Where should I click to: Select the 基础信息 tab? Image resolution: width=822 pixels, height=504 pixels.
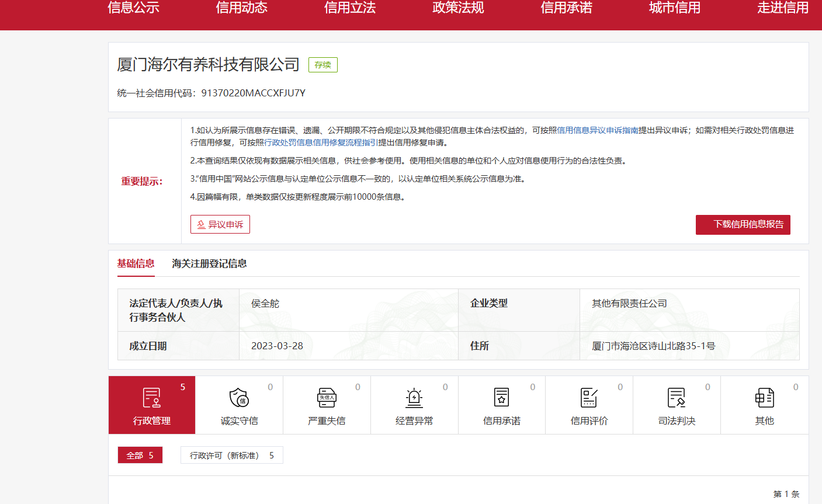click(136, 264)
